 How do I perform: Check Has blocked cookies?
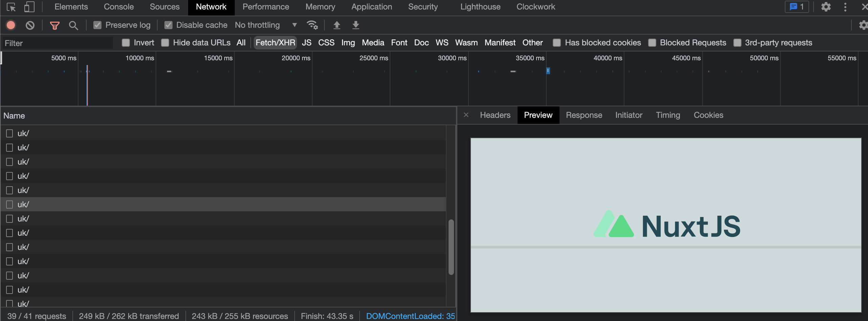(557, 43)
